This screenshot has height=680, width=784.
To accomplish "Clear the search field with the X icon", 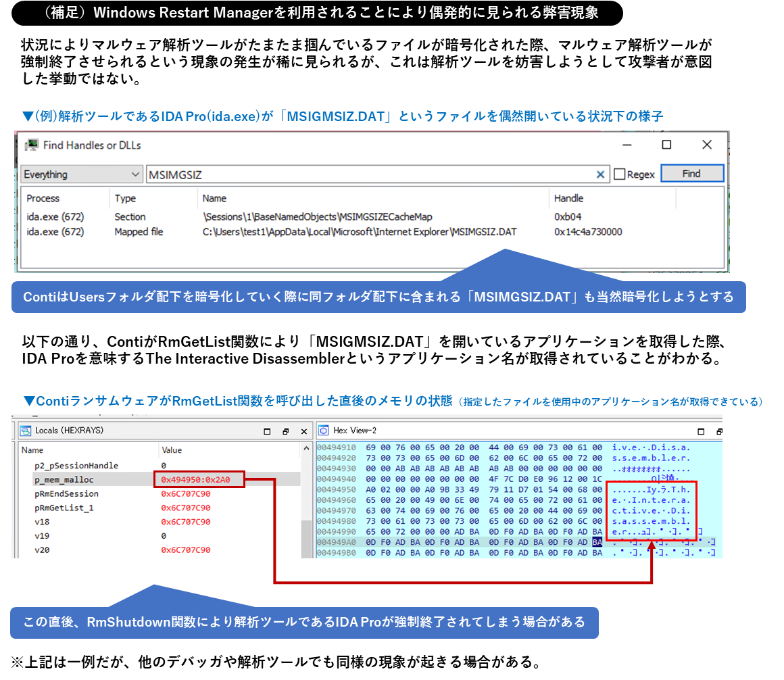I will click(600, 174).
